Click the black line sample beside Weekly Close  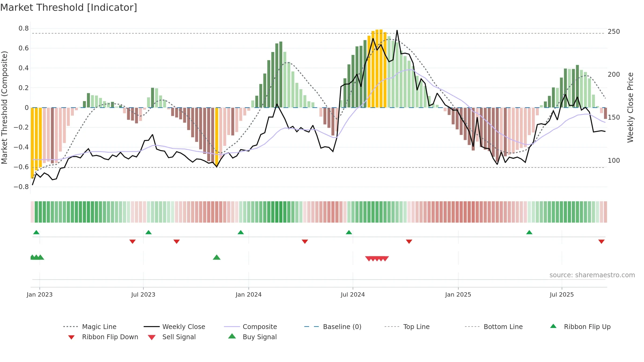[152, 327]
